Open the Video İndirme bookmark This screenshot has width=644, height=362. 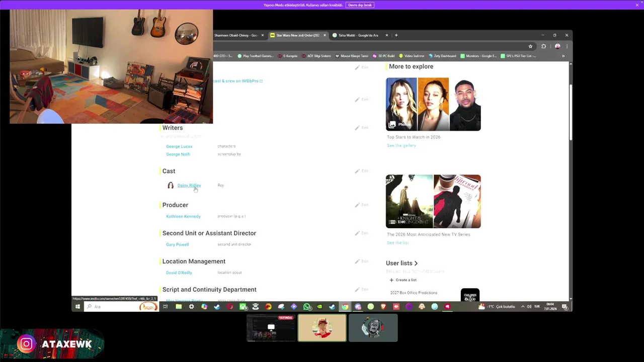[x=412, y=56]
